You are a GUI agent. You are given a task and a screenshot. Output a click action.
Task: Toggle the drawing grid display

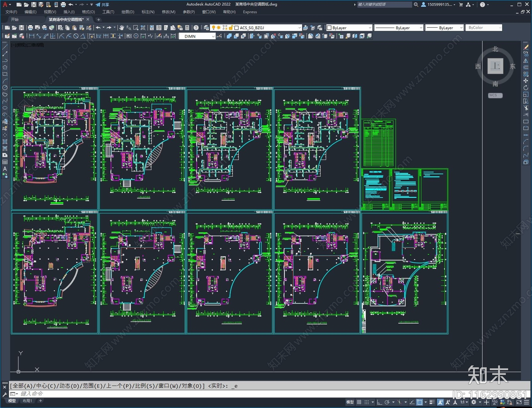(359, 402)
